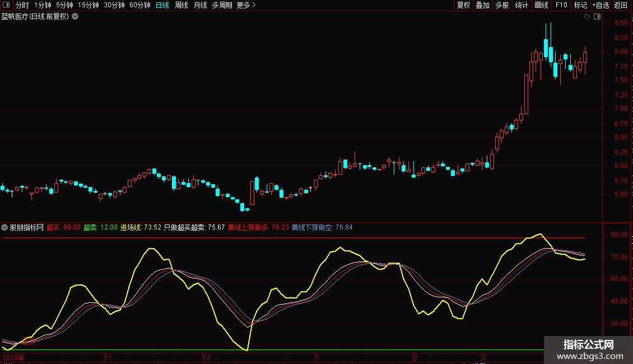633x364 pixels.
Task: Click the 90.00 indicator axis label
Action: click(619, 235)
